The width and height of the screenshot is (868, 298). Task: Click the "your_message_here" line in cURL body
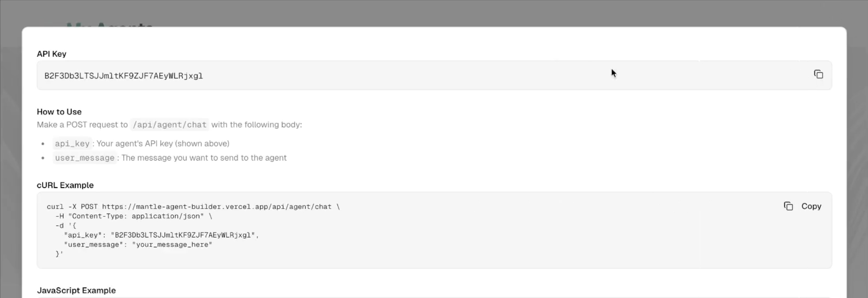coord(138,245)
